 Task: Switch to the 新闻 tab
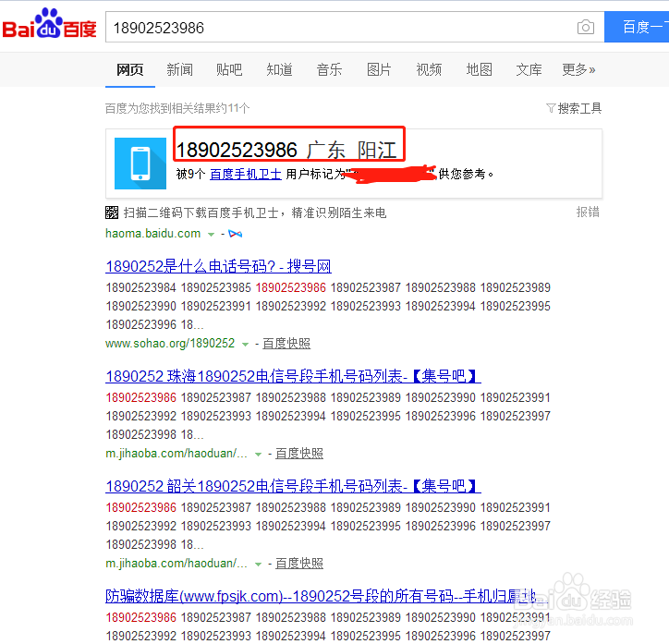coord(179,69)
